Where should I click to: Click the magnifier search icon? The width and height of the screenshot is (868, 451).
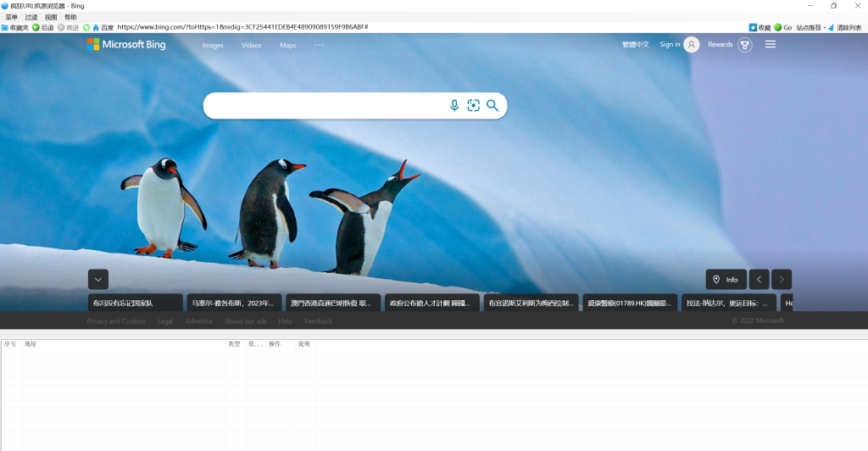[x=492, y=106]
